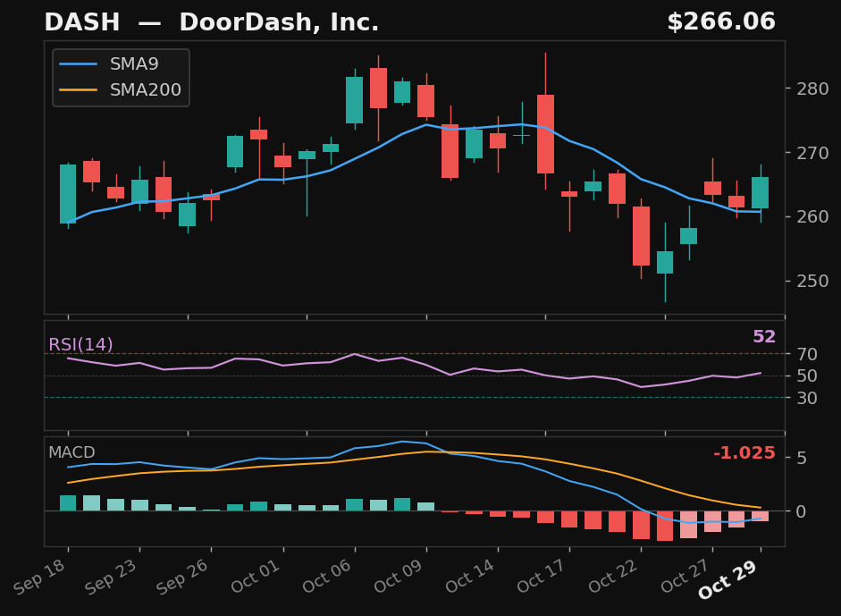This screenshot has width=841, height=616.
Task: Click the Oct 29 MACD histogram bar
Action: [x=760, y=516]
